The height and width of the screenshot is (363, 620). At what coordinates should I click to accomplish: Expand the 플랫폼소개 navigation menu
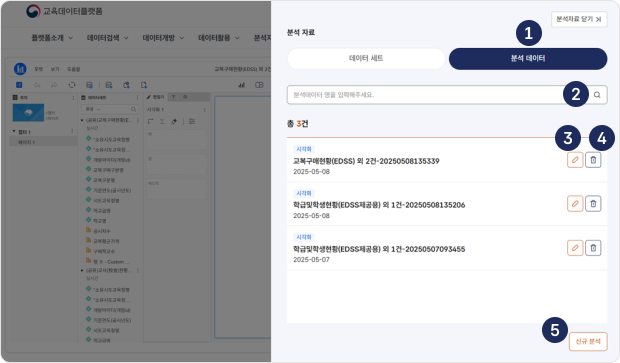point(52,38)
